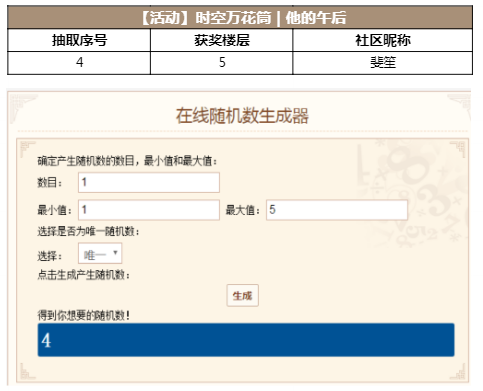Click the 社区昵称 table header
483x391 pixels.
383,40
